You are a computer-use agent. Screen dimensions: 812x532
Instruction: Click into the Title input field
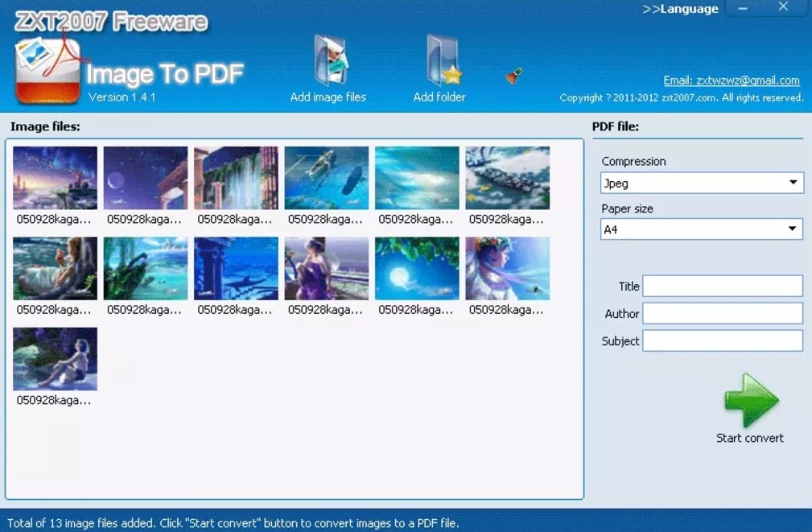[x=722, y=286]
